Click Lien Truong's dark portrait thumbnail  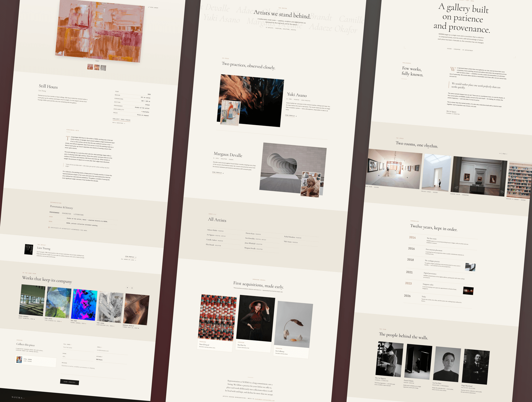[x=29, y=249]
